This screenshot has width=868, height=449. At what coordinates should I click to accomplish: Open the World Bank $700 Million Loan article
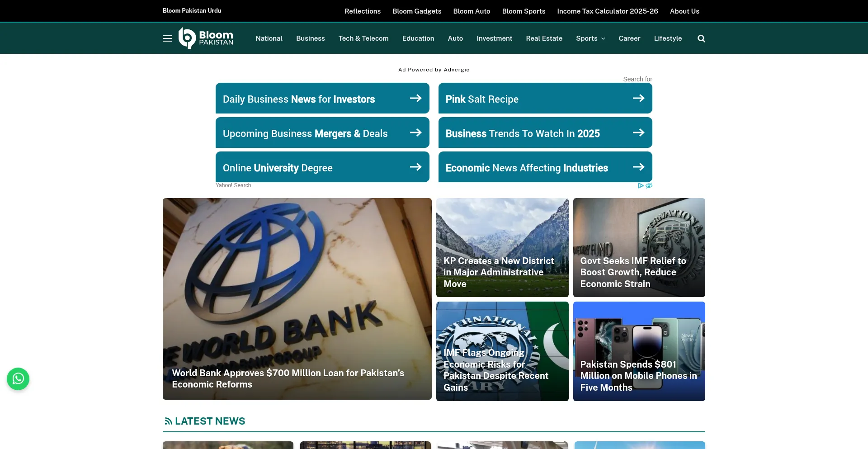(x=288, y=378)
